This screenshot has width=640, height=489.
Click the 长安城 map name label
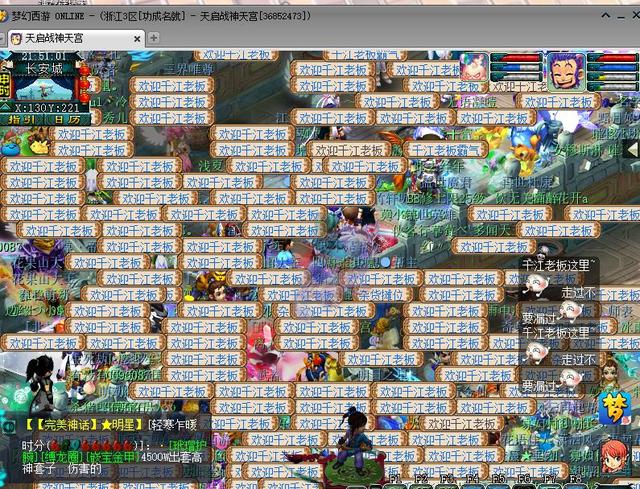[44, 69]
